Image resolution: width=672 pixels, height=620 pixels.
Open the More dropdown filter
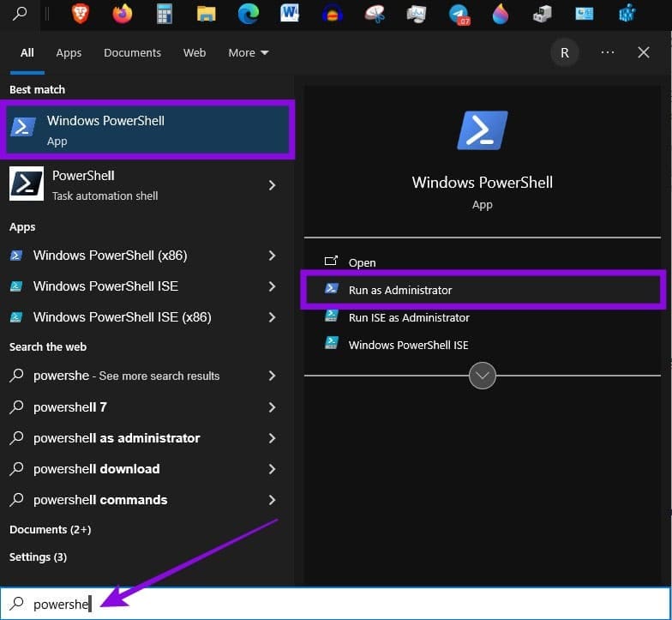click(x=249, y=53)
